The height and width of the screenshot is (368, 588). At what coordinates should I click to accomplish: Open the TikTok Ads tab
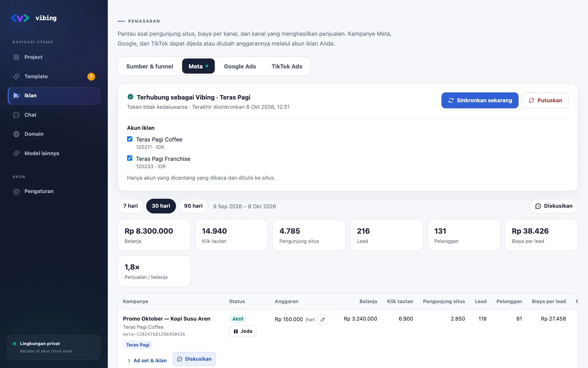click(x=287, y=66)
